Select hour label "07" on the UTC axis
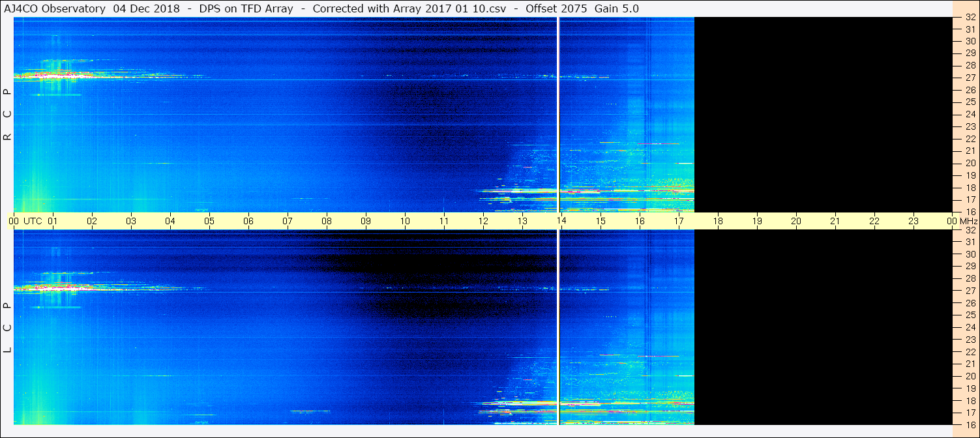 [288, 221]
